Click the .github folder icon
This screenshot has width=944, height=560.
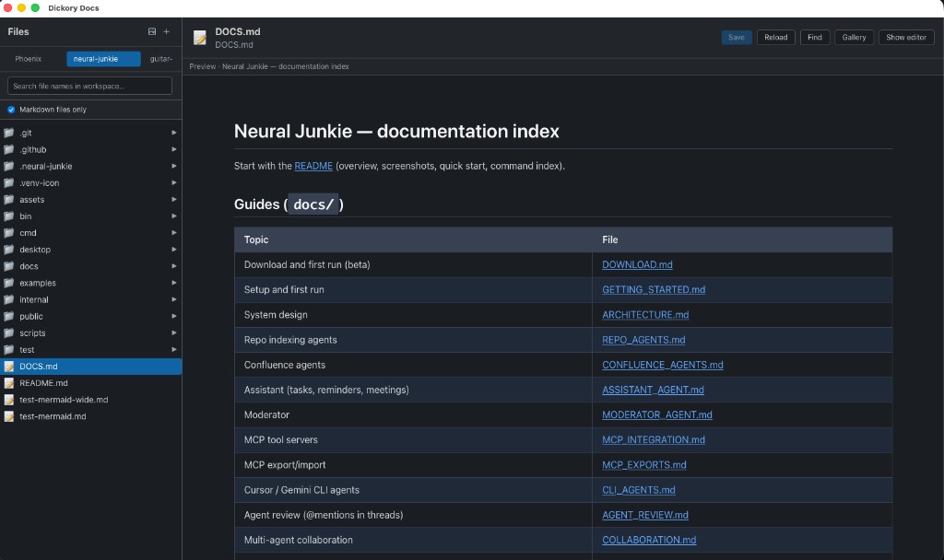tap(9, 150)
